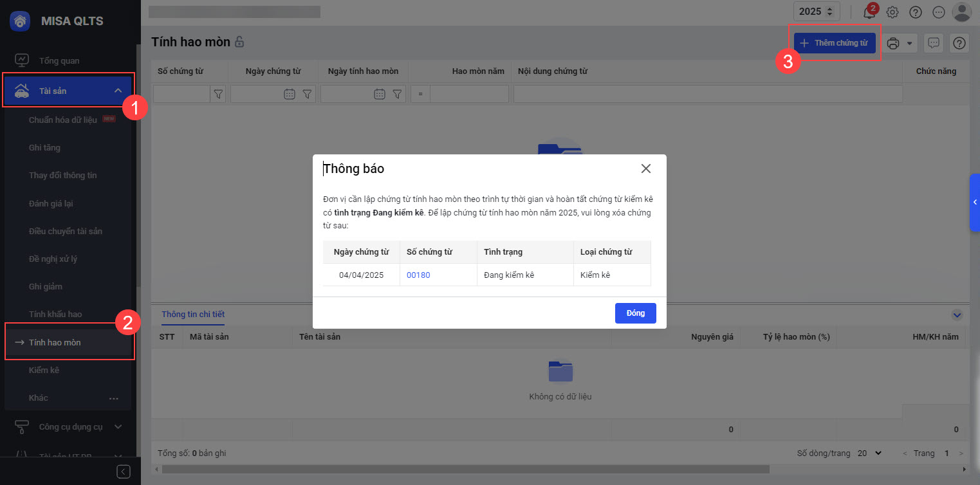Open notifications bell with 2 alerts
Viewport: 980px width, 485px height.
click(x=869, y=12)
